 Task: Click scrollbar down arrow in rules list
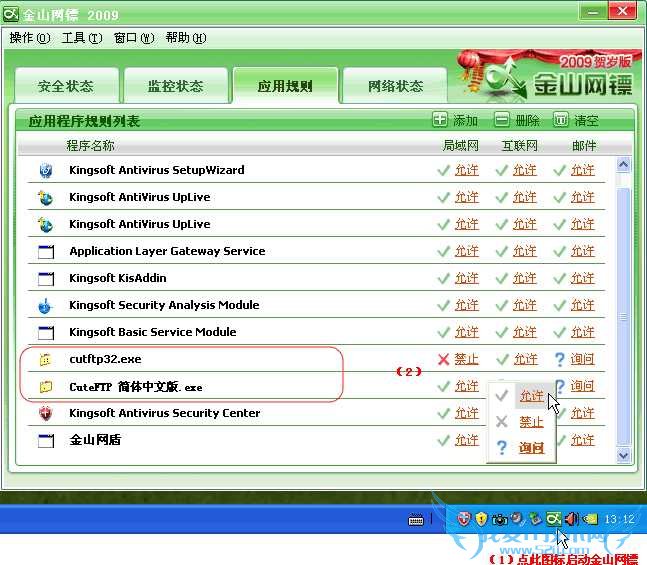(623, 455)
